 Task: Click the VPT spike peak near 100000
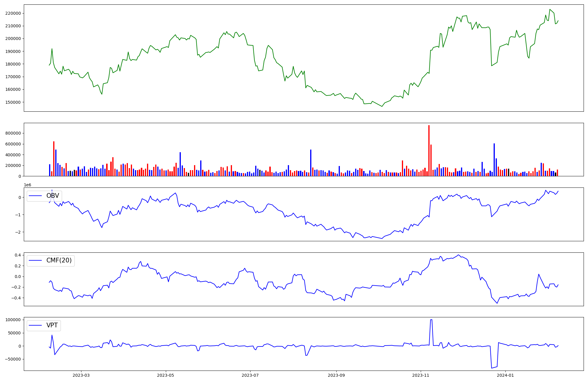click(431, 320)
